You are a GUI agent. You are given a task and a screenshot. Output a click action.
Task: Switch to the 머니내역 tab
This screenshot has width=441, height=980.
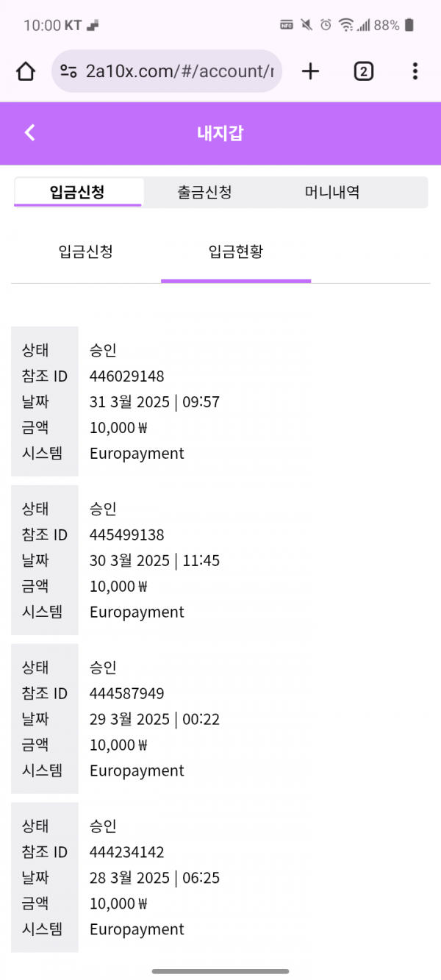[332, 193]
